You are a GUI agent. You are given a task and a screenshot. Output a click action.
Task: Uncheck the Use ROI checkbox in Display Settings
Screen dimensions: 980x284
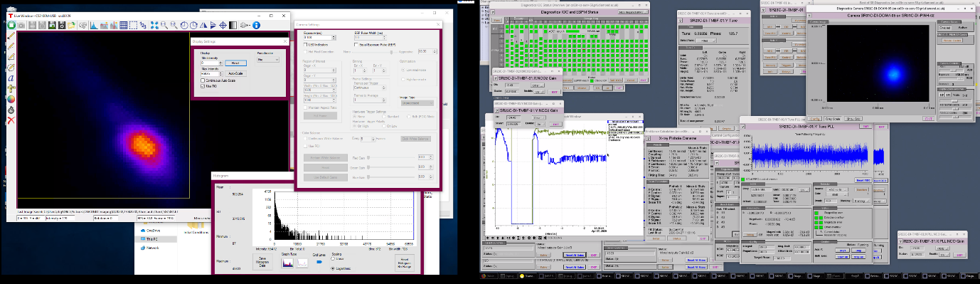point(203,86)
